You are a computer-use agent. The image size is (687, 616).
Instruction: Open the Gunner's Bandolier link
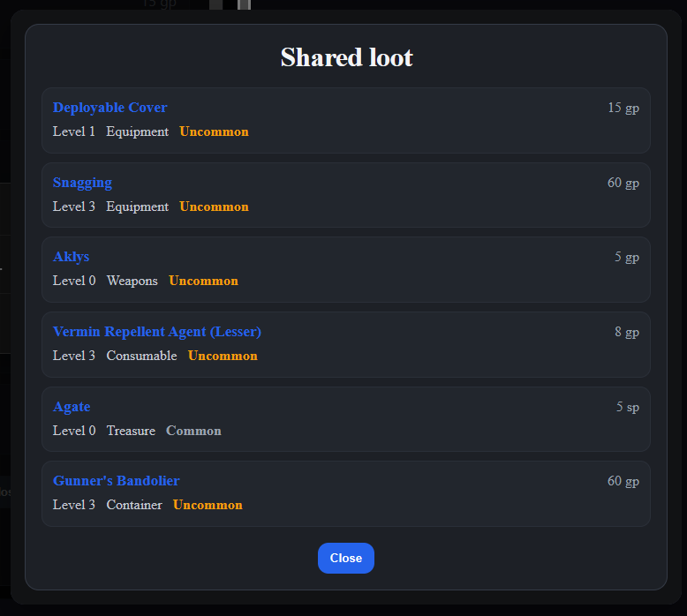[x=116, y=481]
